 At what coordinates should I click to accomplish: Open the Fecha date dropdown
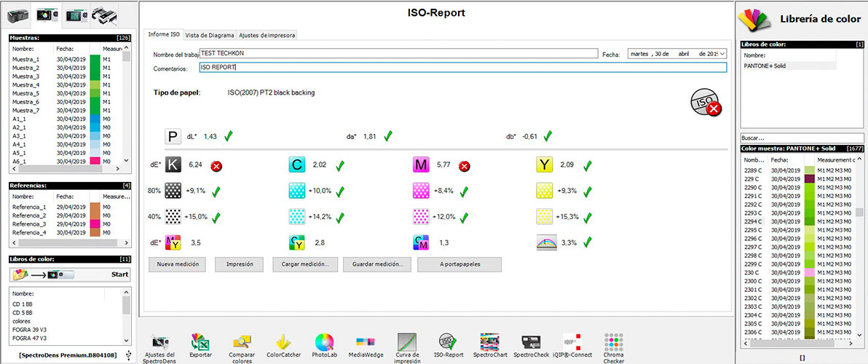[x=722, y=54]
